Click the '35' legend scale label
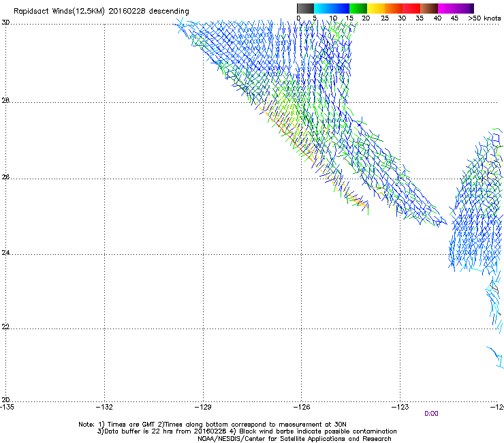Image resolution: width=504 pixels, height=443 pixels. [420, 18]
